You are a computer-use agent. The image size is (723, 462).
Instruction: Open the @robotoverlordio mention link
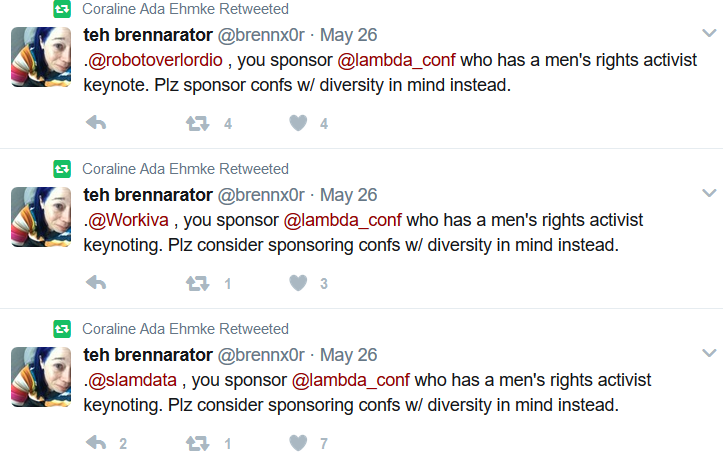155,60
